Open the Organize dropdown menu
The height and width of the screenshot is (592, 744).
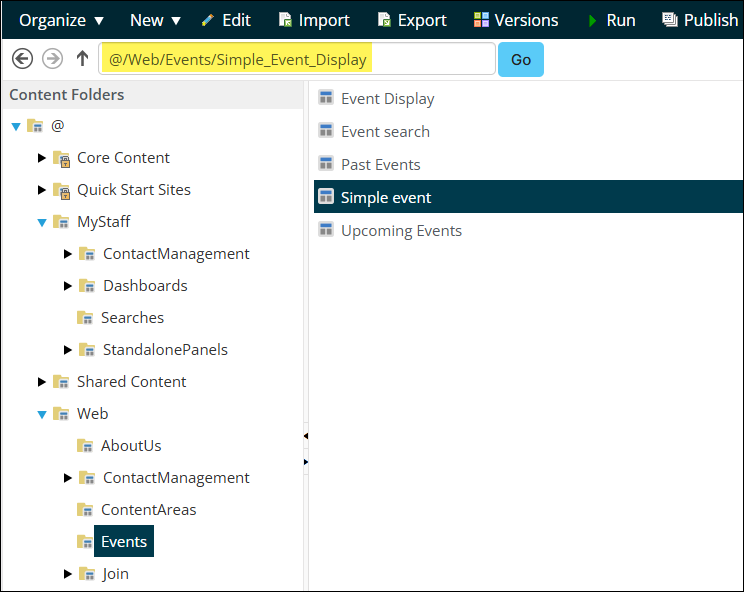(62, 20)
